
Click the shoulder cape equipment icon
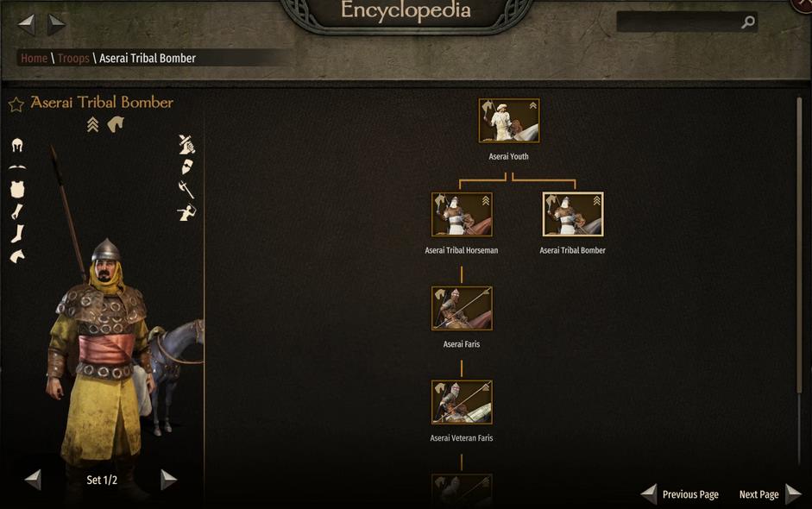pos(17,167)
